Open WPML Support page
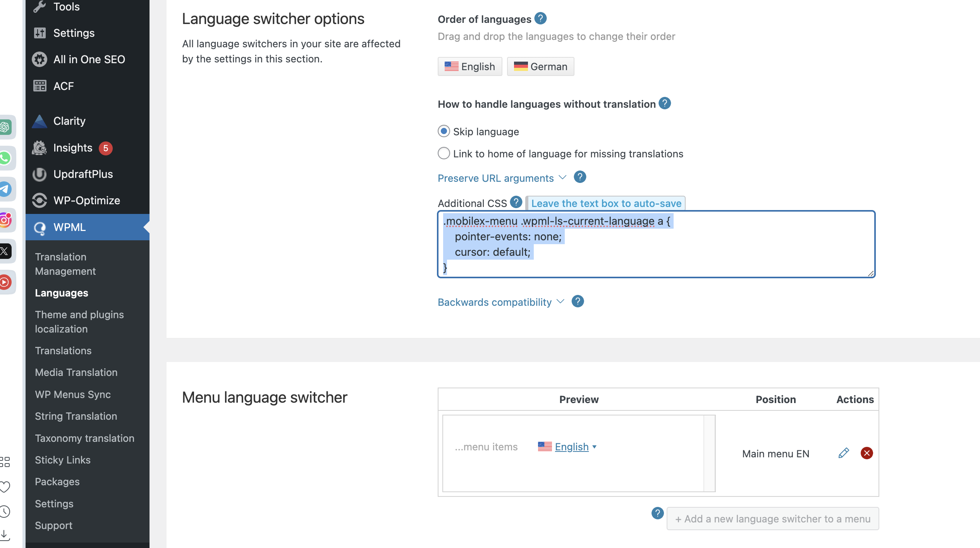The width and height of the screenshot is (980, 548). tap(53, 526)
